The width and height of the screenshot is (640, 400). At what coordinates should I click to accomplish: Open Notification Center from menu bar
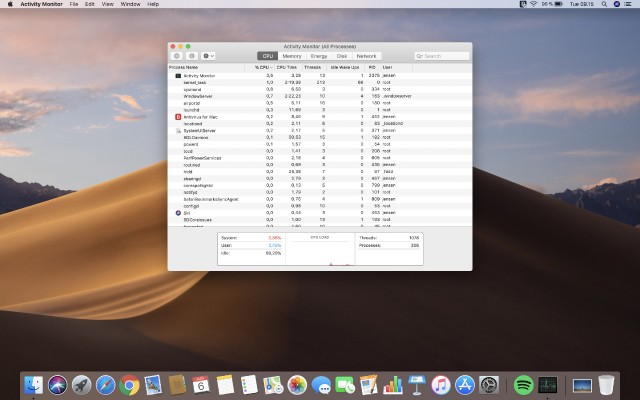[x=629, y=4]
